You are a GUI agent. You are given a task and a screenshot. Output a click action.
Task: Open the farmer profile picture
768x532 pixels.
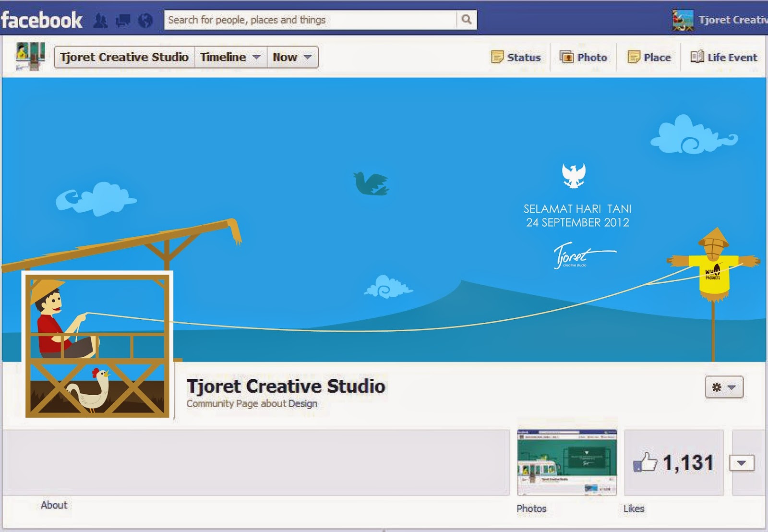(x=97, y=345)
